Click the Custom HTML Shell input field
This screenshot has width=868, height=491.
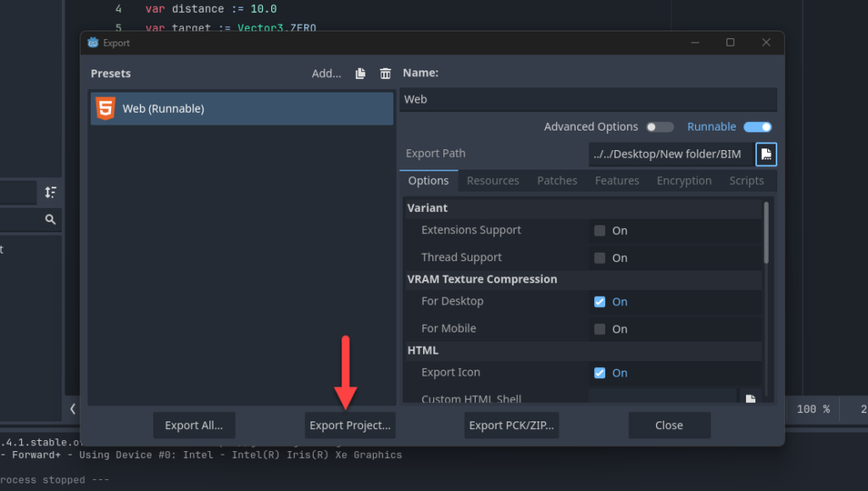(663, 398)
